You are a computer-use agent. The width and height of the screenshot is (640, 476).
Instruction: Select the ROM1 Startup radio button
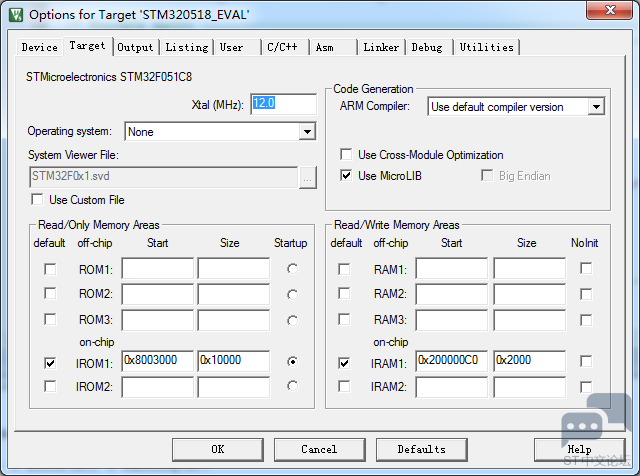(292, 269)
